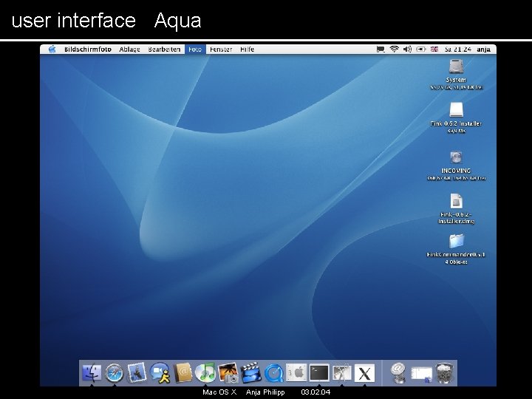The image size is (532, 399).
Task: Open iMovie clapperboard icon
Action: point(251,372)
